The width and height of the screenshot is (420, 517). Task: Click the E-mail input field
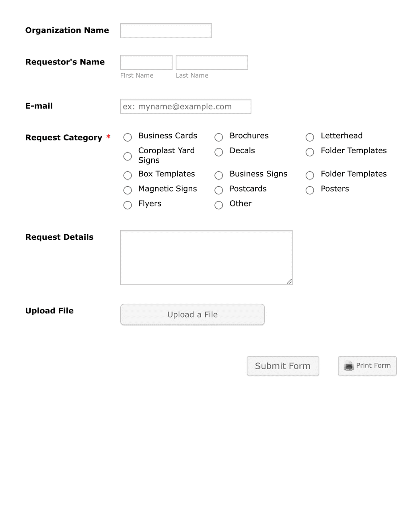coord(185,106)
